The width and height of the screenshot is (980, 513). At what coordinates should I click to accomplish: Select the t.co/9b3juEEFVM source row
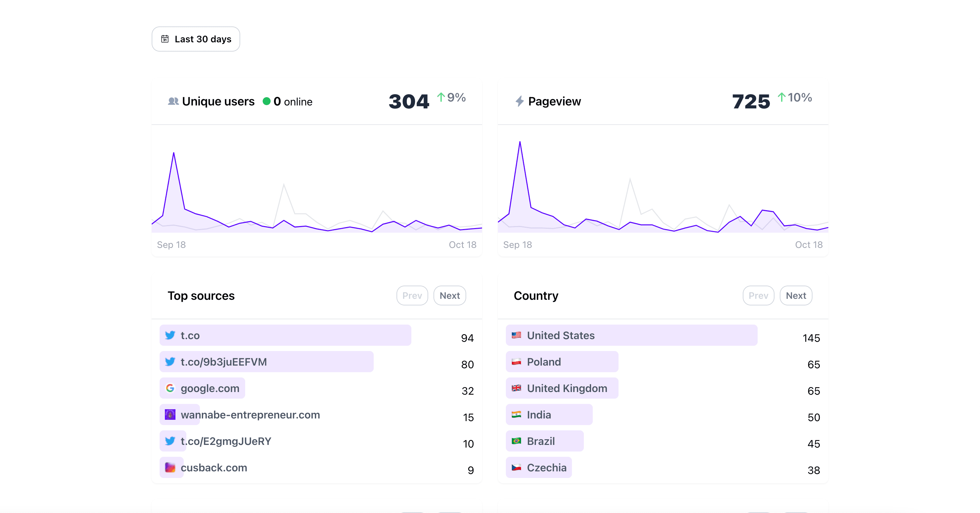[x=224, y=362]
